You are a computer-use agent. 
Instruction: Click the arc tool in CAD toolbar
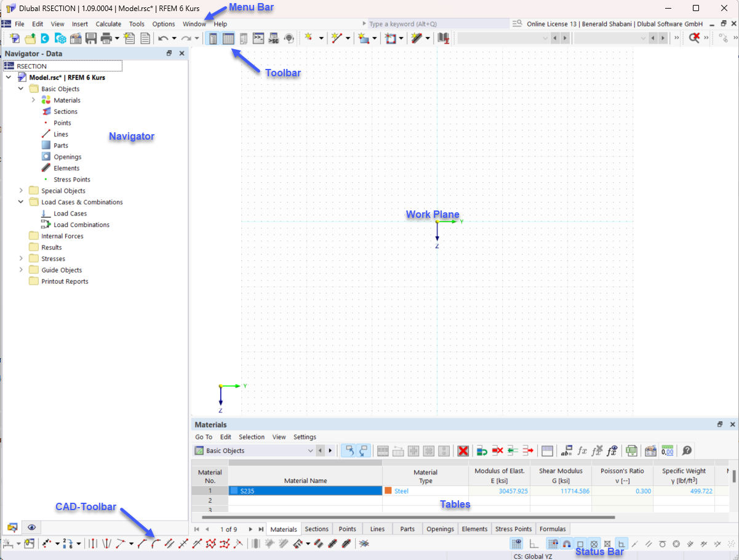click(x=156, y=543)
